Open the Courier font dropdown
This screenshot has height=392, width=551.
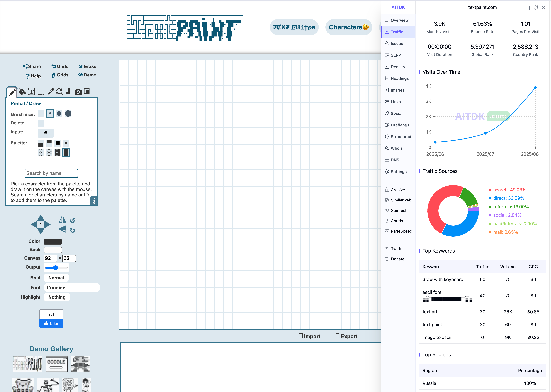(x=72, y=288)
